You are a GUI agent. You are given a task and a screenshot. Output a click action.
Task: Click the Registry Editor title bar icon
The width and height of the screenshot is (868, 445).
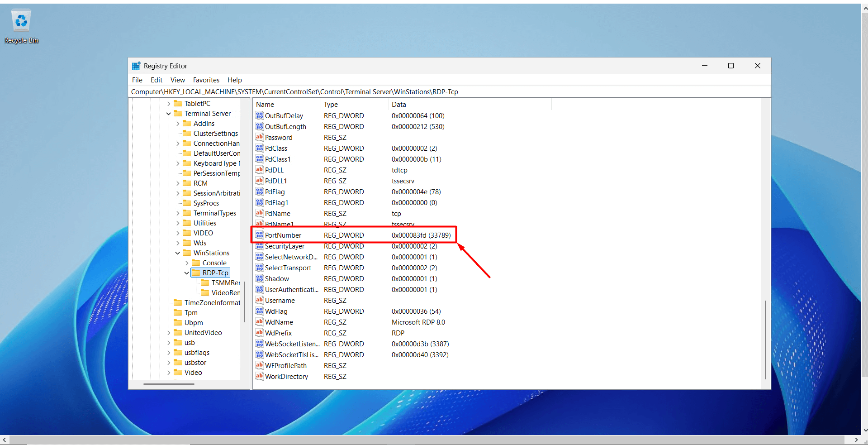click(x=136, y=66)
